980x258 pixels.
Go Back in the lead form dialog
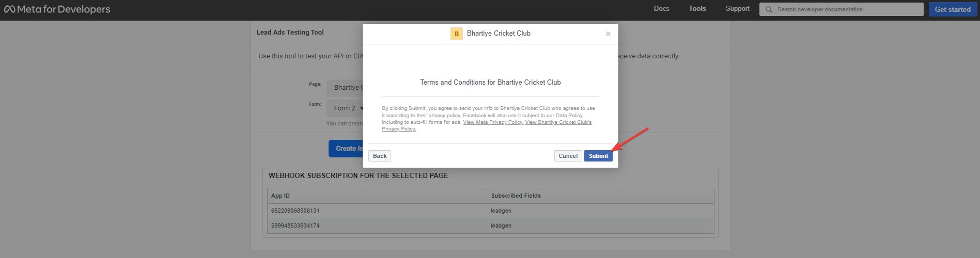(x=380, y=156)
